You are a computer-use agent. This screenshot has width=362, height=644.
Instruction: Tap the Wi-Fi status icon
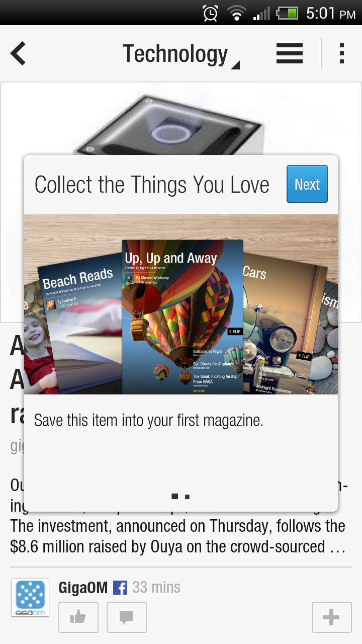tap(236, 13)
